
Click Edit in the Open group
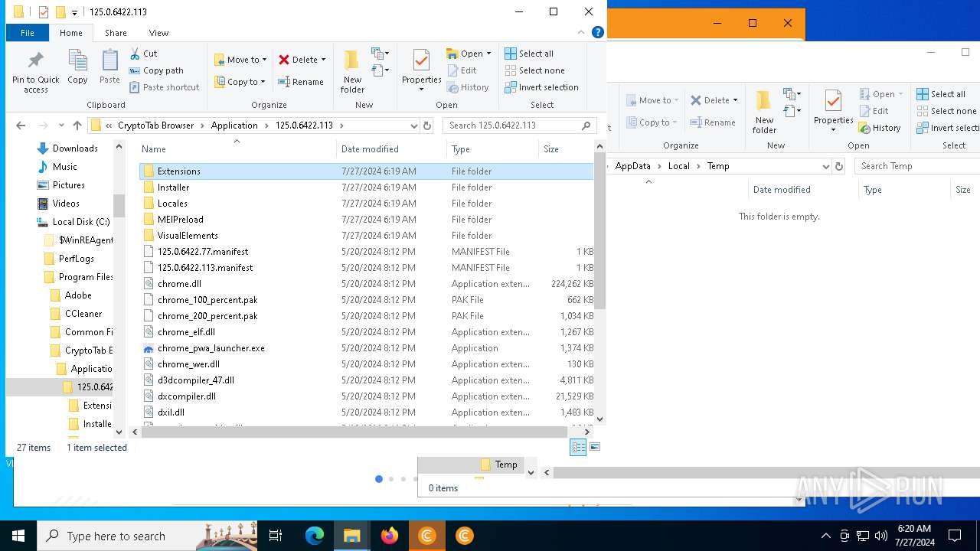coord(462,70)
